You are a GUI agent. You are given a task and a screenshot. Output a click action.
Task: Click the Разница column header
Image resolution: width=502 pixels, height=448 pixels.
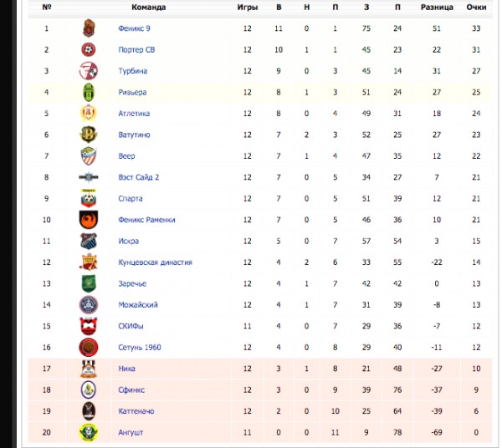tap(437, 8)
